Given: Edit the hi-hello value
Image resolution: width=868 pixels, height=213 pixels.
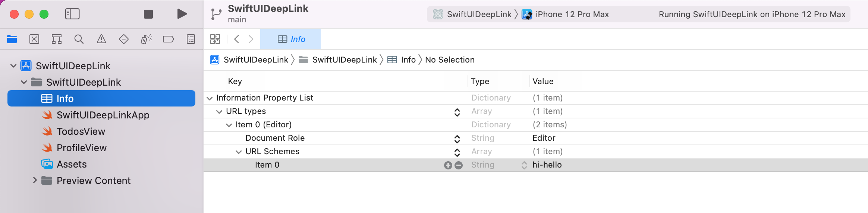Looking at the screenshot, I should [x=547, y=165].
